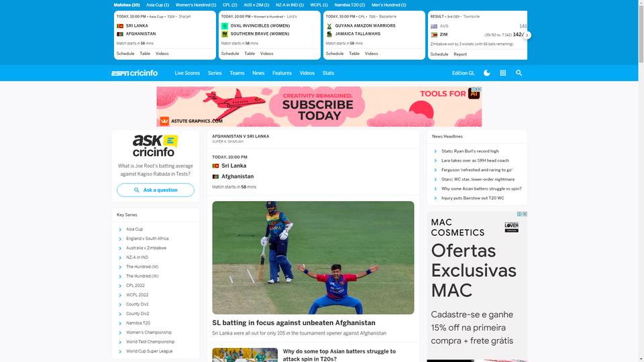The width and height of the screenshot is (644, 362).
Task: Open the search magnifier icon
Action: pos(519,73)
